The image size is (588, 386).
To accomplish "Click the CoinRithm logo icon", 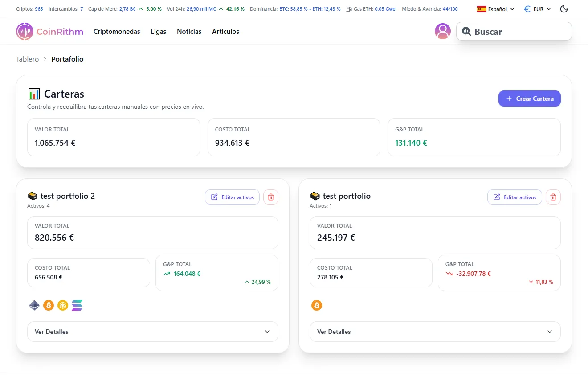I will click(24, 31).
